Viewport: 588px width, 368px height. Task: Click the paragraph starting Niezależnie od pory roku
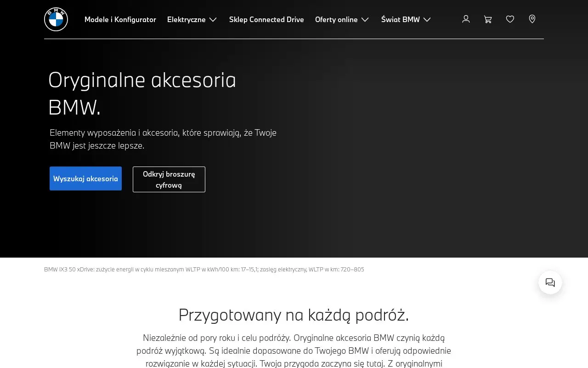click(294, 351)
